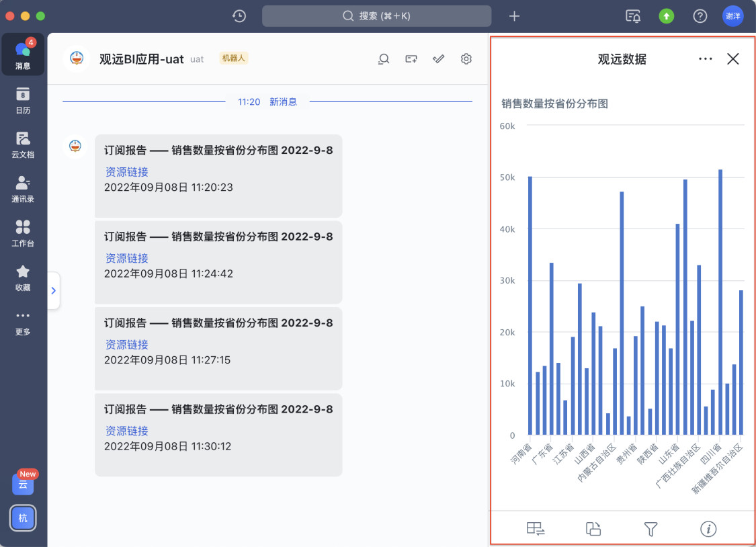Click the search box in title bar
This screenshot has width=756, height=547.
coord(376,16)
